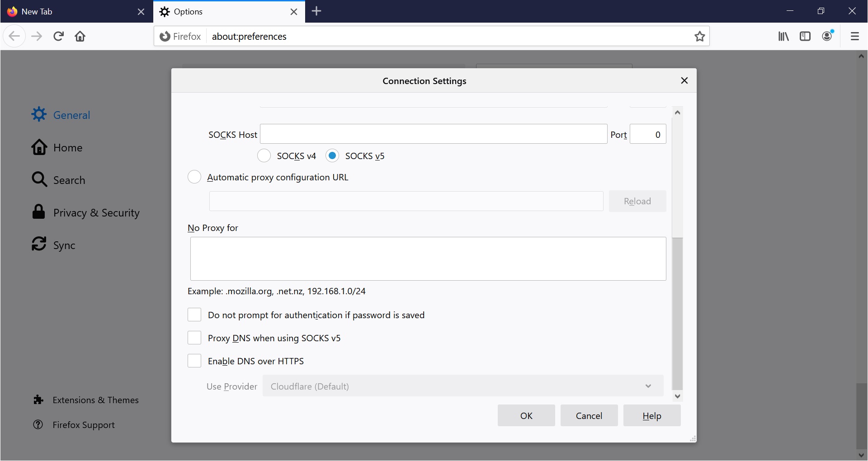Viewport: 868px width, 461px height.
Task: Click the Search magnifier icon in sidebar
Action: [x=39, y=179]
